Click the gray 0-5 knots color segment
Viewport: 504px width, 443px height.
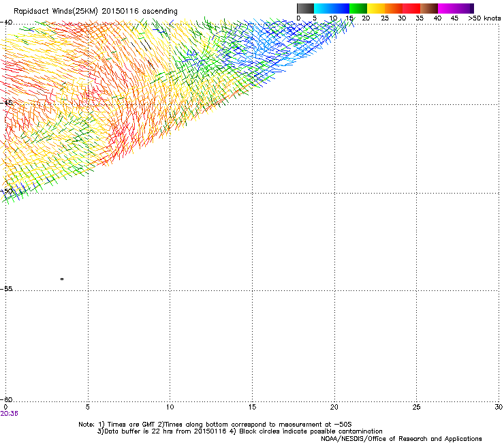tap(305, 8)
